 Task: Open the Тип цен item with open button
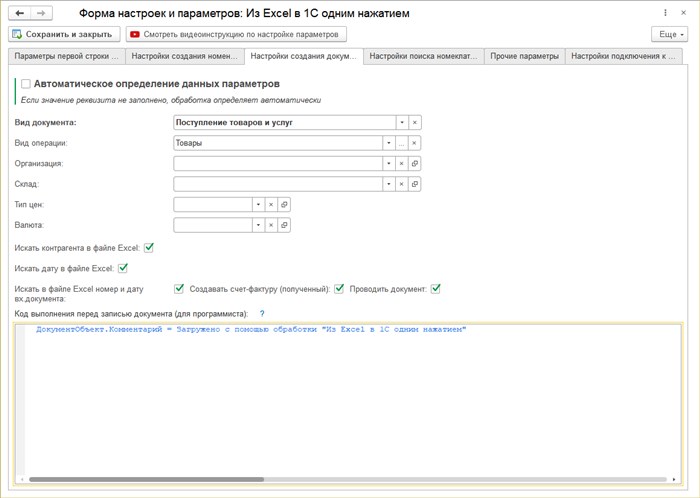[284, 204]
